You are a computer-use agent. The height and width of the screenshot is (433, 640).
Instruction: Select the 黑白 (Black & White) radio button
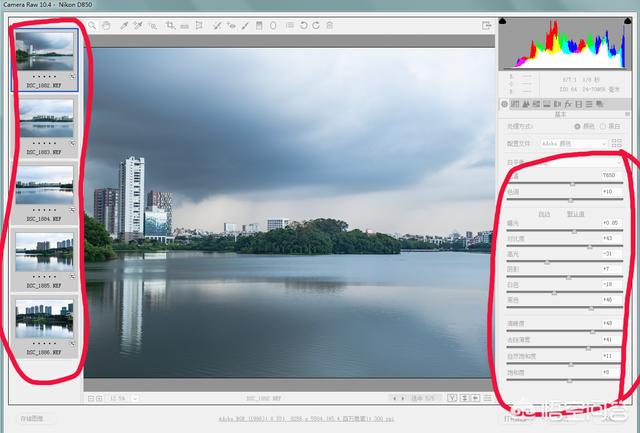[603, 126]
